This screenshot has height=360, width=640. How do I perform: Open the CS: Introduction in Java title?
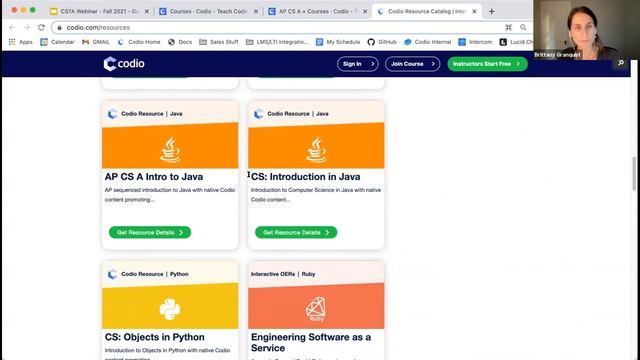[305, 177]
